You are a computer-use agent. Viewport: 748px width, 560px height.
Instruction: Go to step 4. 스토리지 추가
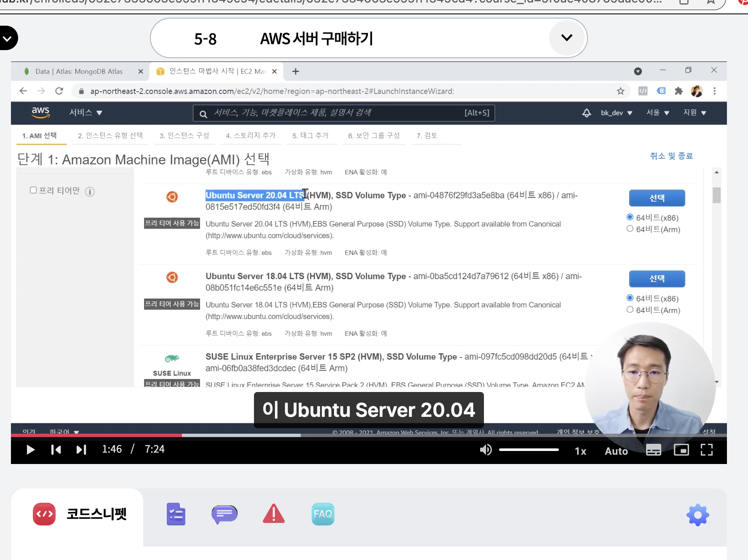251,136
